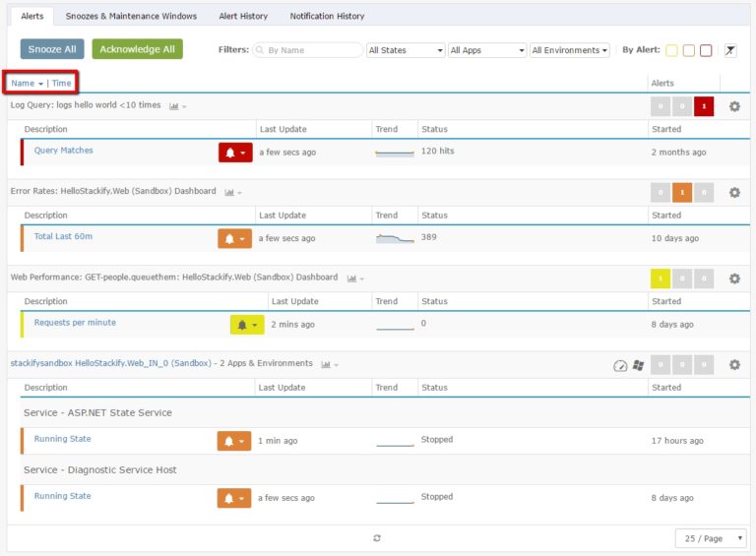The height and width of the screenshot is (556, 756).
Task: Open yellow bell dropdown for Requests per minute
Action: [247, 325]
